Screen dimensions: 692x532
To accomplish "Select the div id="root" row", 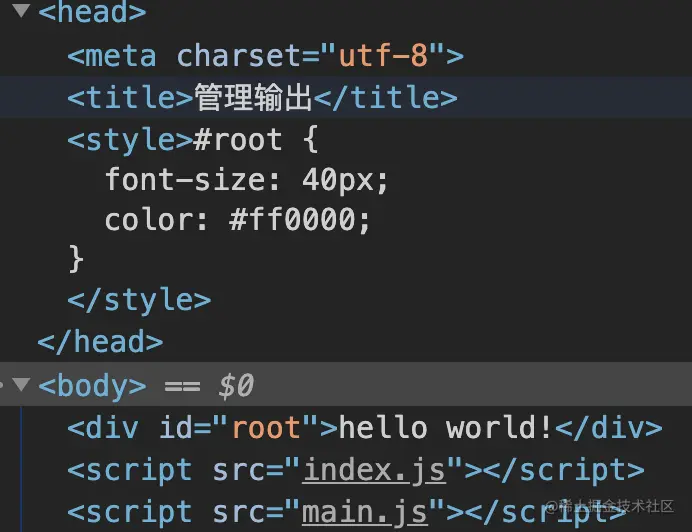I will pyautogui.click(x=365, y=428).
